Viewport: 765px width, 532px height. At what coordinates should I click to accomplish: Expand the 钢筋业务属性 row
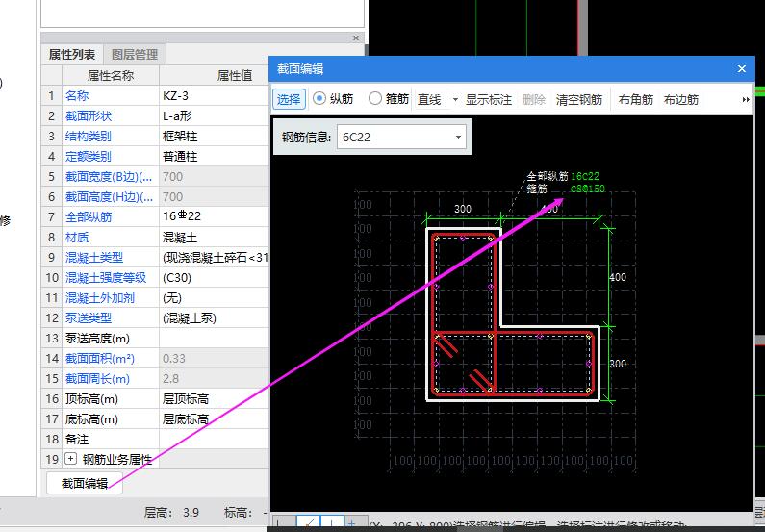point(71,459)
